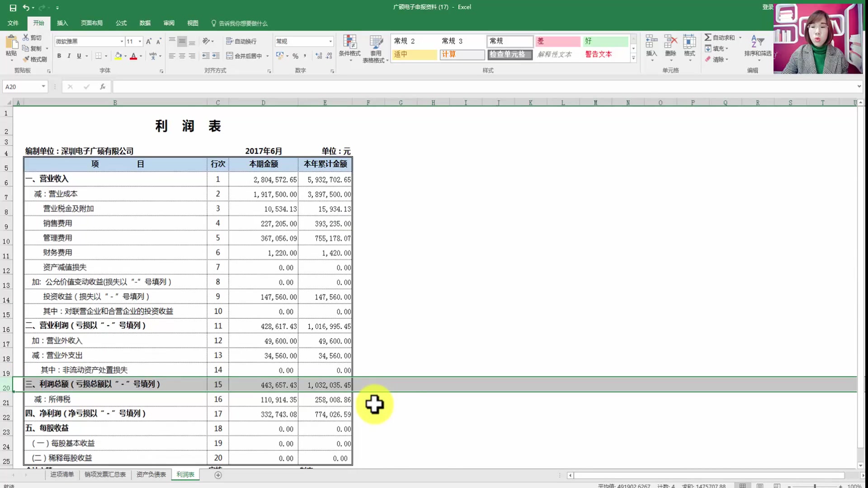Toggle underline formatting
Image resolution: width=868 pixels, height=488 pixels.
coord(78,56)
